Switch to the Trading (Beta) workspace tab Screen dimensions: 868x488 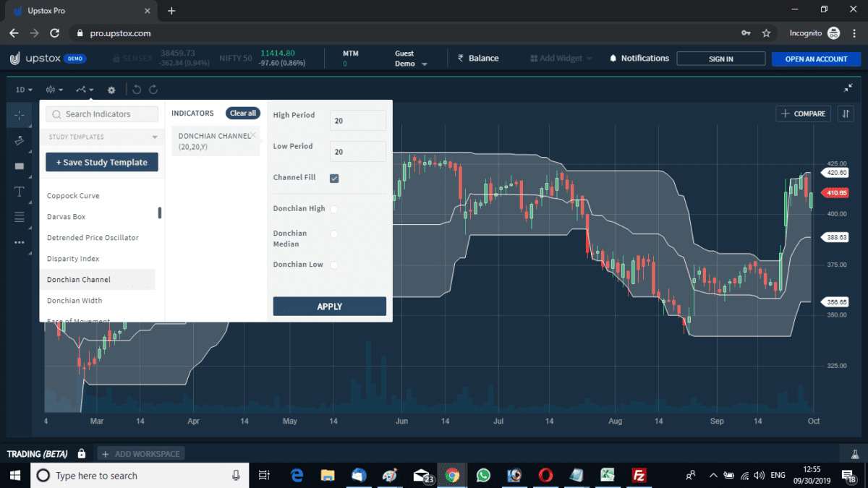pyautogui.click(x=36, y=454)
